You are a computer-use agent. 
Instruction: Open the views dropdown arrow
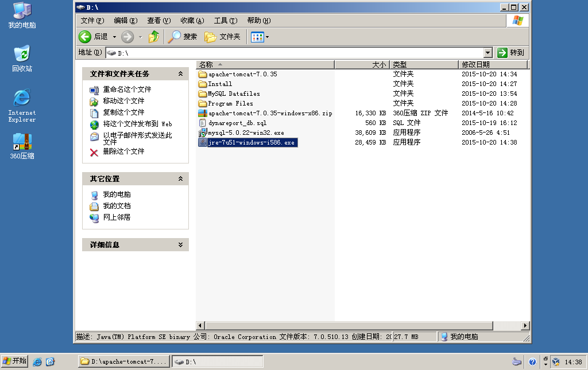(x=268, y=37)
